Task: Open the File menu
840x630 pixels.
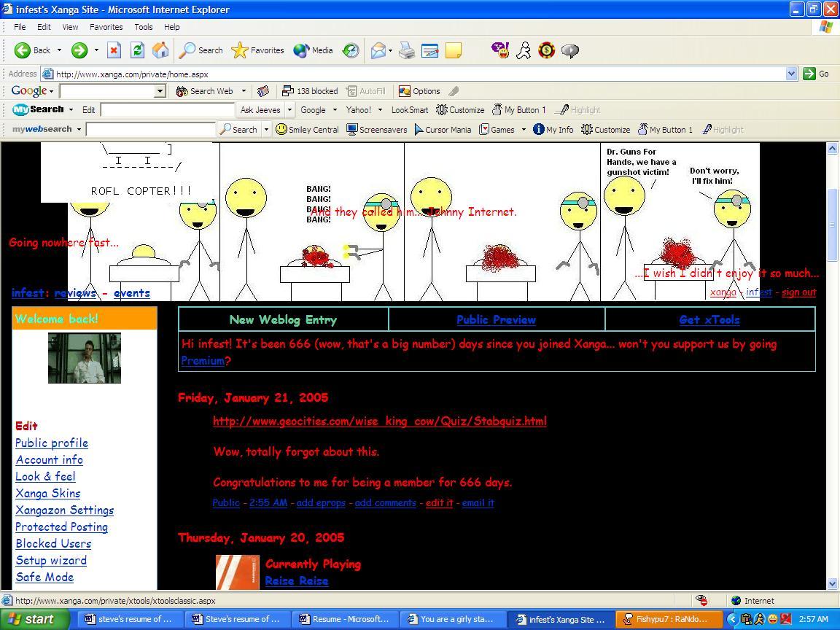Action: (20, 27)
